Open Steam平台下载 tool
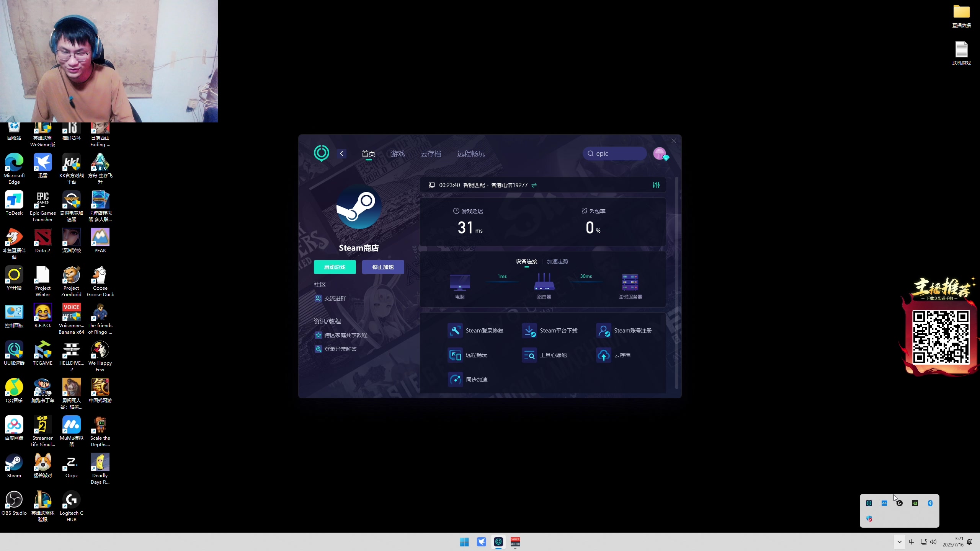The width and height of the screenshot is (980, 551). (x=550, y=331)
